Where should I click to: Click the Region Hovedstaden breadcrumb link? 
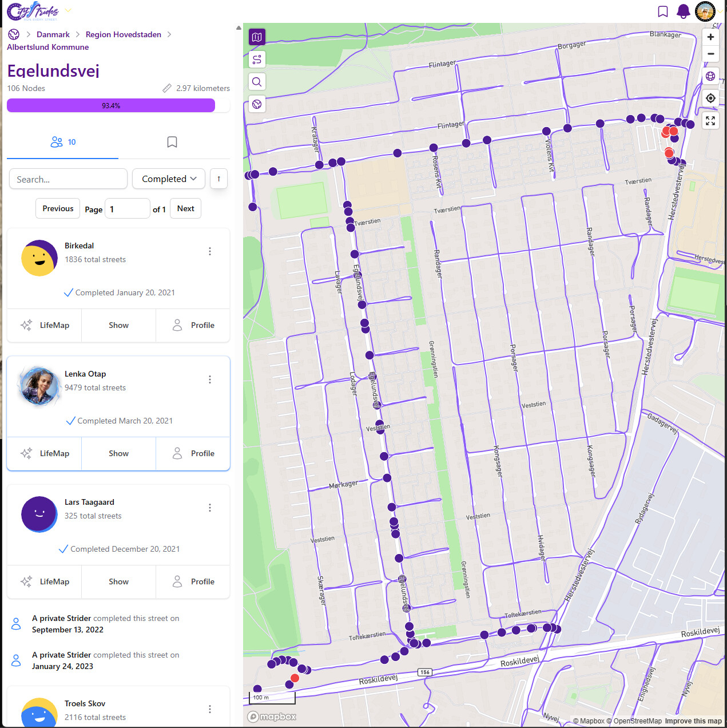124,34
